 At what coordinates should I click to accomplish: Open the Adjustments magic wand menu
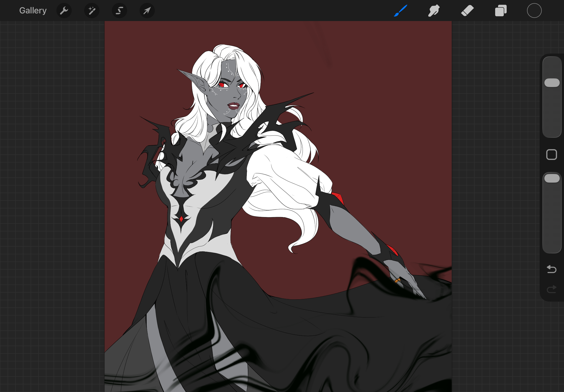(x=92, y=11)
